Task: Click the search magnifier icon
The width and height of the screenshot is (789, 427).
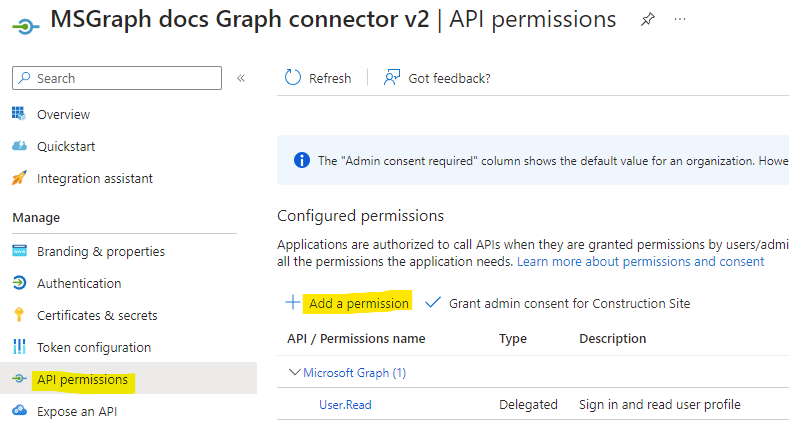Action: 24,78
